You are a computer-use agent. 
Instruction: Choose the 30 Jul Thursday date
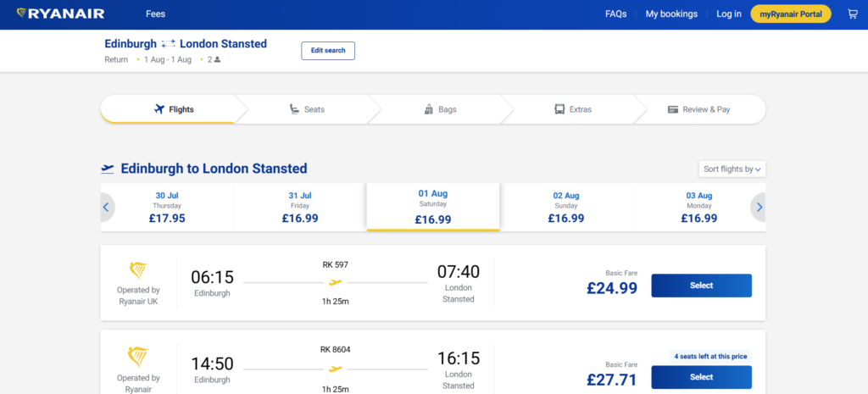click(167, 208)
